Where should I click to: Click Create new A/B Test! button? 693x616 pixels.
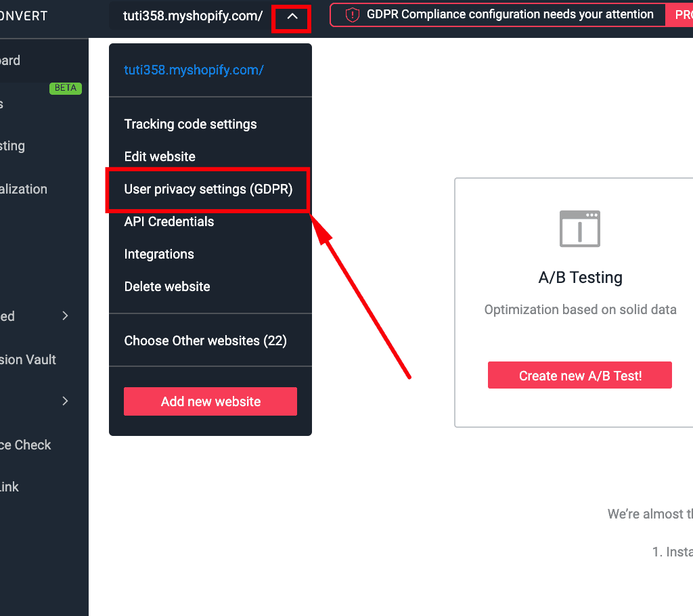pos(579,376)
